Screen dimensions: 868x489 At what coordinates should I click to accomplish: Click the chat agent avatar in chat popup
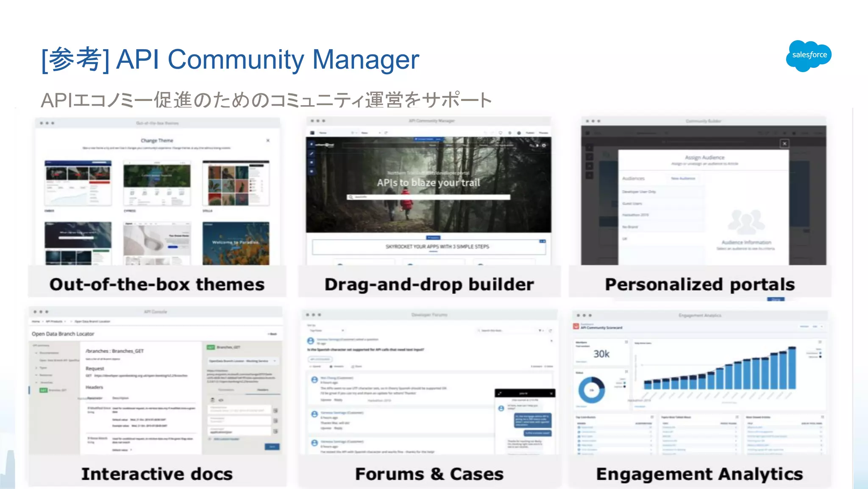[501, 408]
